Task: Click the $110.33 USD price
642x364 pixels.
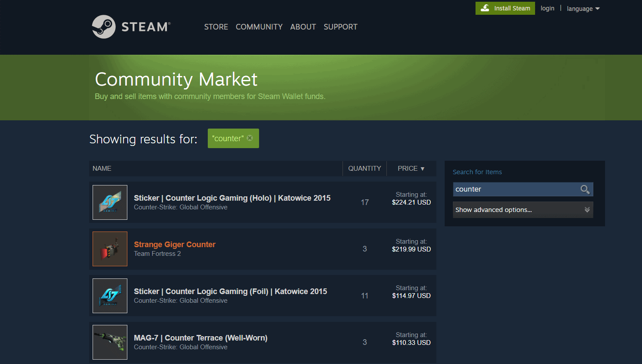Action: pyautogui.click(x=412, y=343)
